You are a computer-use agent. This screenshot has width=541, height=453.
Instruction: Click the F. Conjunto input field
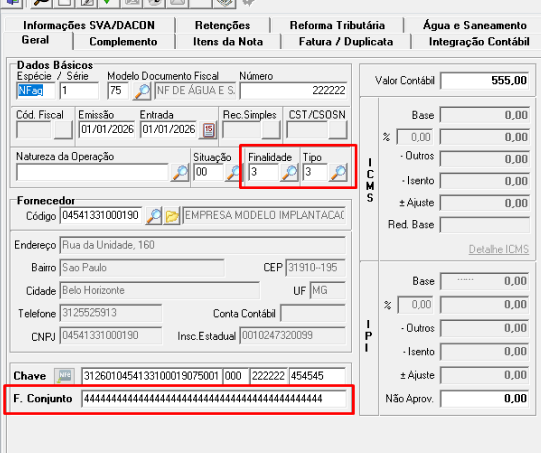point(214,399)
